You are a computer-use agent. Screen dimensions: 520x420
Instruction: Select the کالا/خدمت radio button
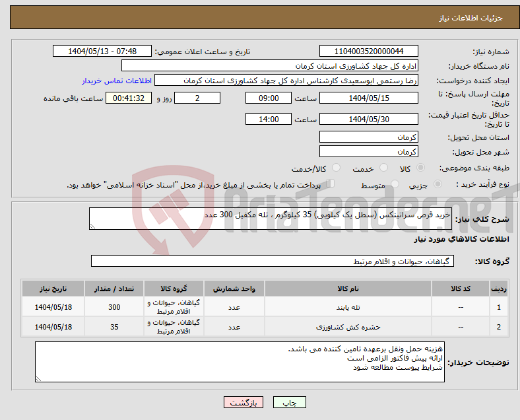tap(336, 168)
